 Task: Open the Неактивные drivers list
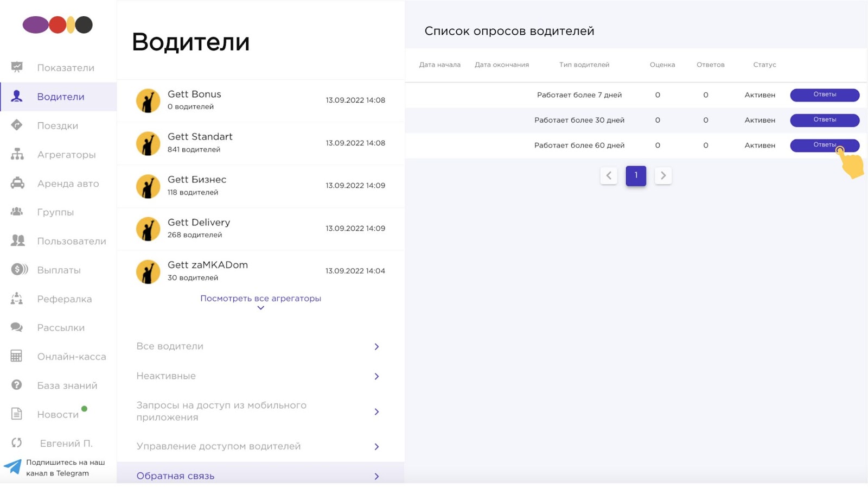[x=260, y=376]
